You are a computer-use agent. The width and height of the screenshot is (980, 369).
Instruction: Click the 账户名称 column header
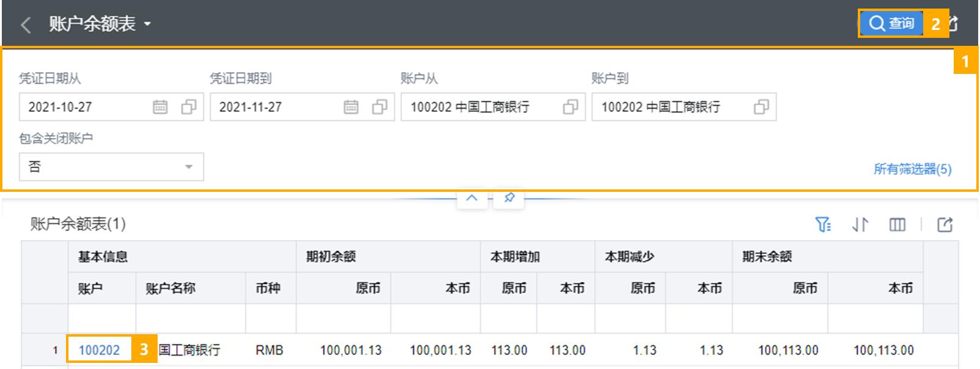coord(191,288)
